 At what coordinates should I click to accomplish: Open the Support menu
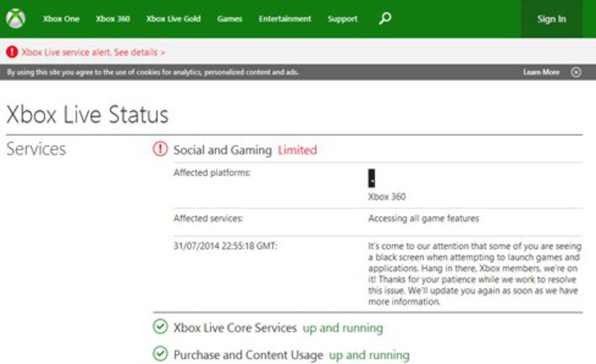[x=343, y=19]
